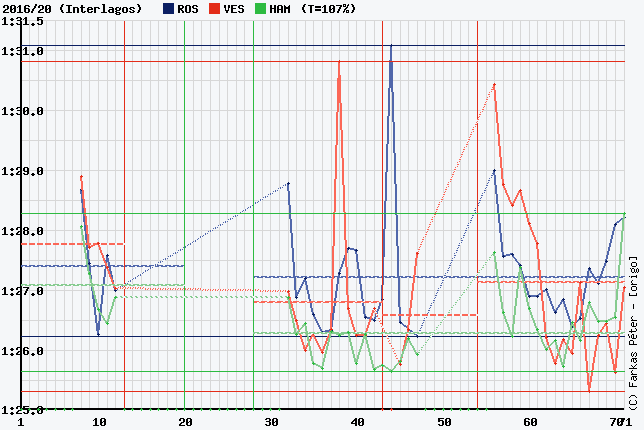644x430 pixels.
Task: Click the 'Farkas Péter - [origo]' copyright text
Action: pyautogui.click(x=633, y=332)
